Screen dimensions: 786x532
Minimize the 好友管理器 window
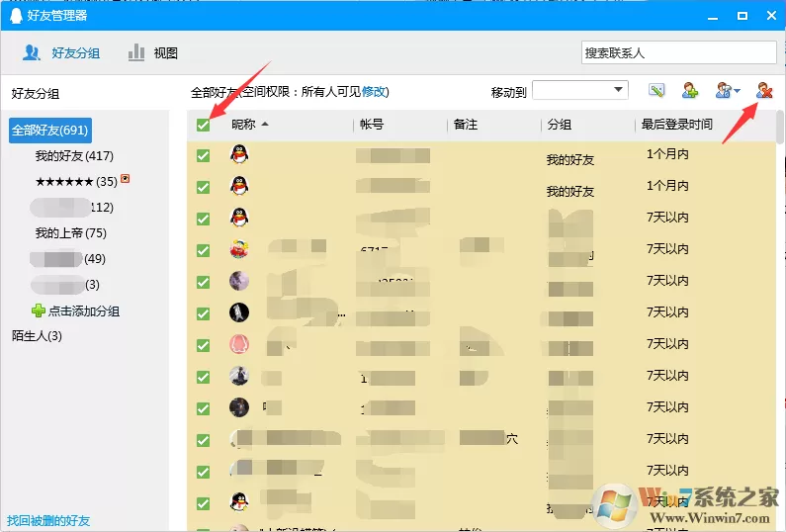click(x=713, y=16)
